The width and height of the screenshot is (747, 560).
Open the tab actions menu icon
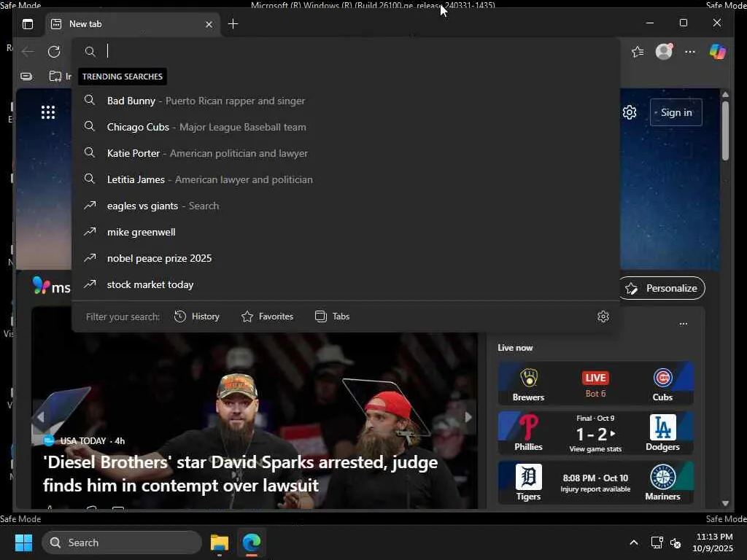28,24
